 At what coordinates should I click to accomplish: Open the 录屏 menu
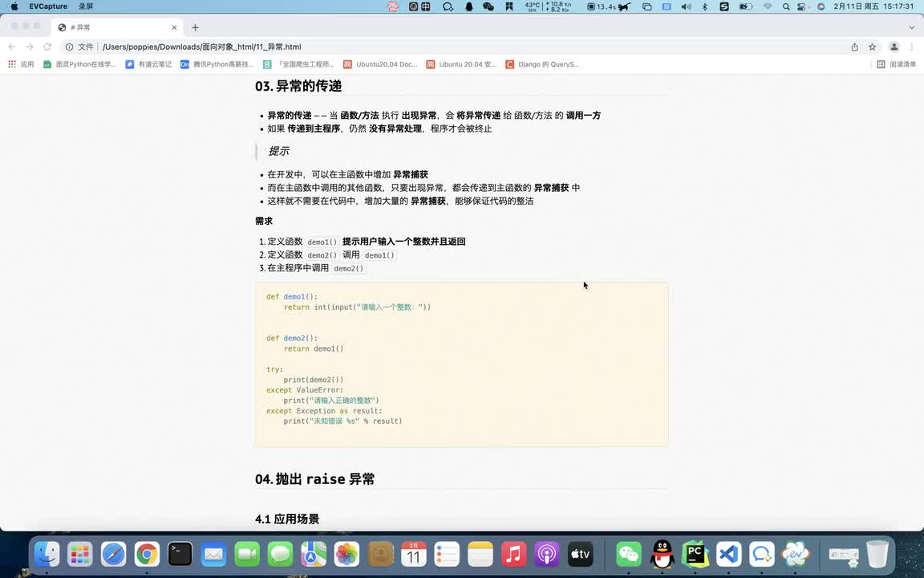pos(86,6)
